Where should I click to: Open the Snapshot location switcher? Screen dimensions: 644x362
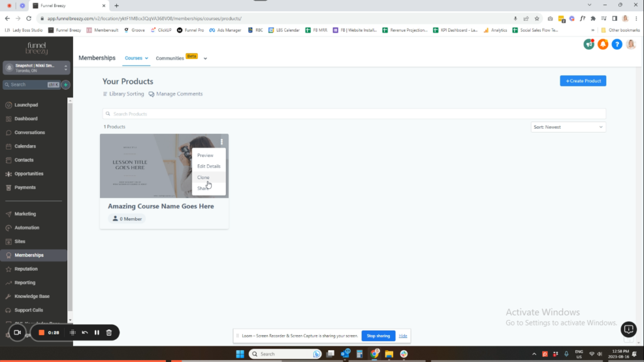36,68
